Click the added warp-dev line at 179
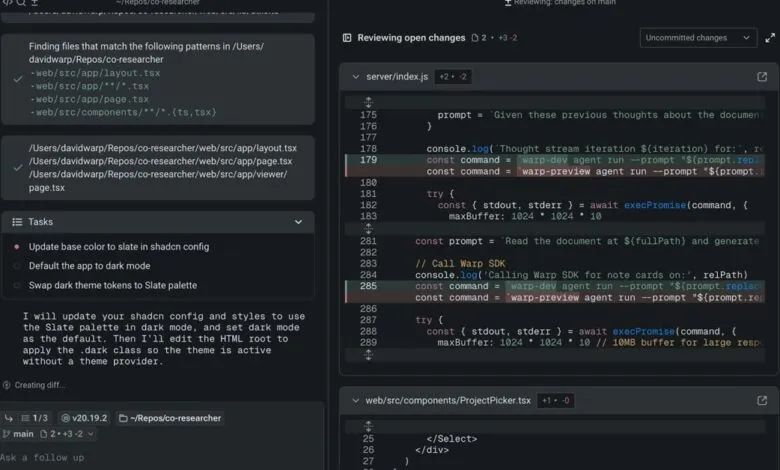Screen dimensions: 780x470 coord(555,160)
